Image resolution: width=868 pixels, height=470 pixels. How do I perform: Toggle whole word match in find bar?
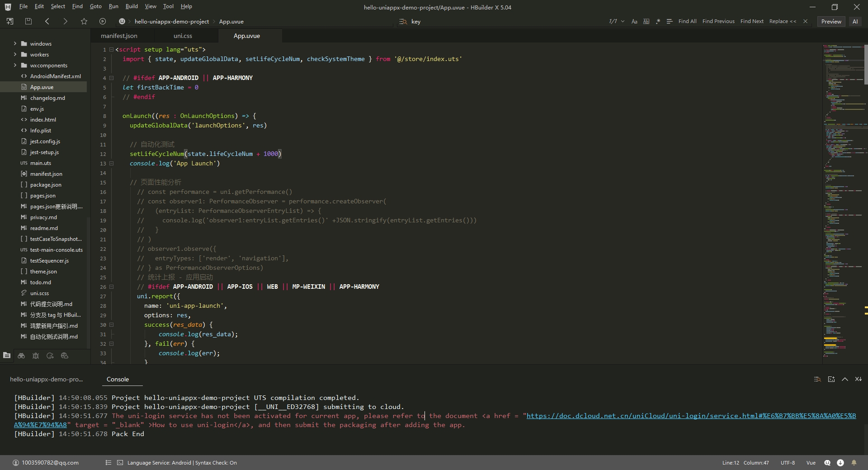pos(646,21)
